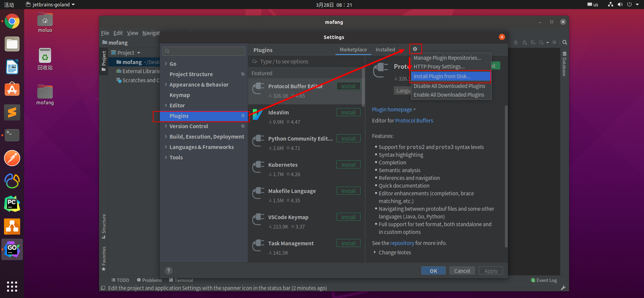Open Ubuntu Software from the dock
The height and width of the screenshot is (298, 644).
12,90
